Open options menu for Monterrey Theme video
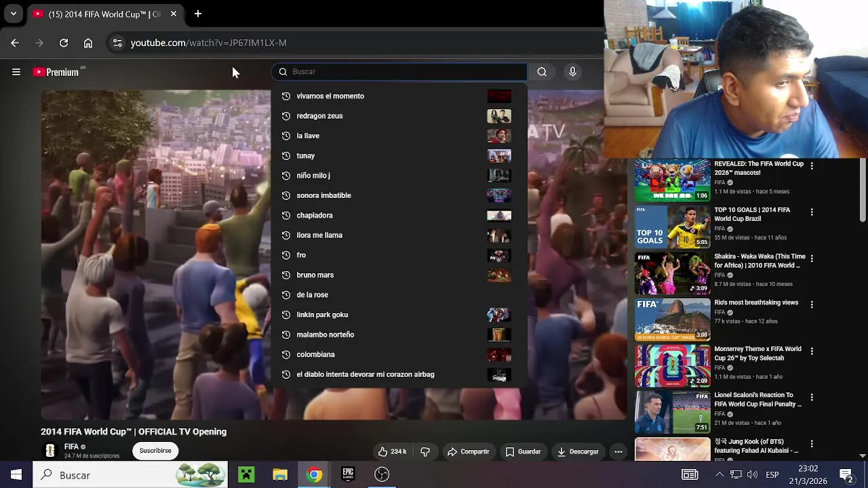 click(x=812, y=350)
